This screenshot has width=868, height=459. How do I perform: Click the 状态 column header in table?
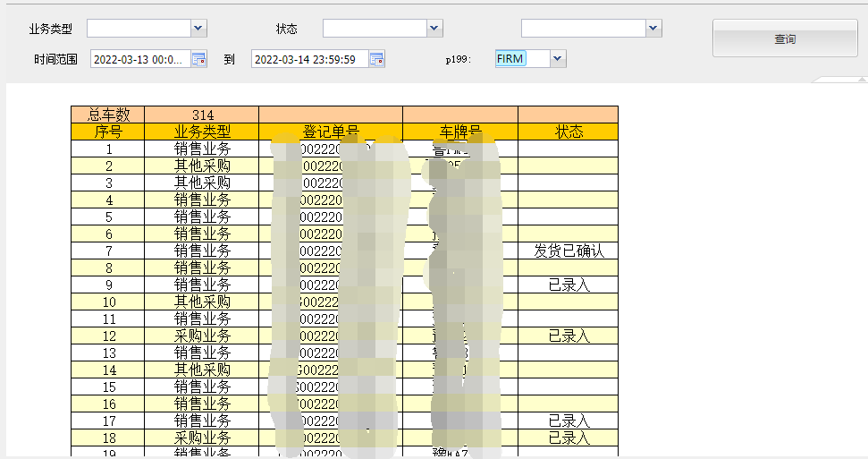[x=569, y=132]
